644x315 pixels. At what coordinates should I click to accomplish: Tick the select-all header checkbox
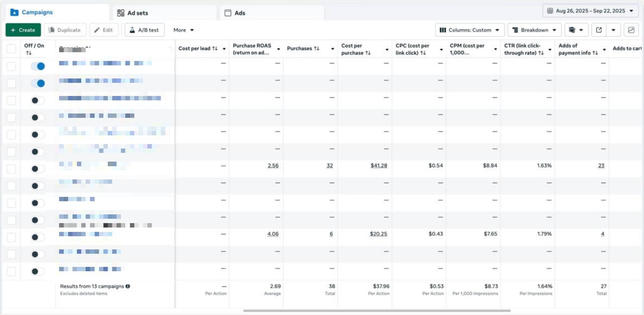coord(11,49)
